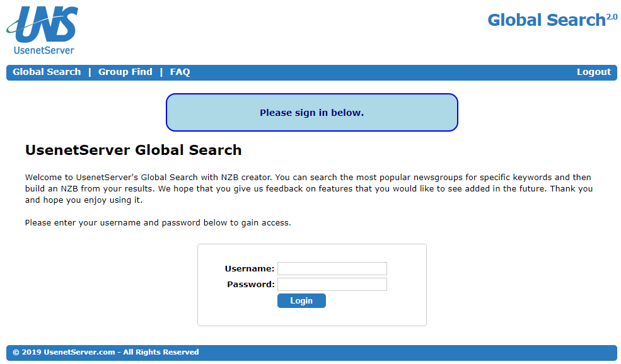Focus the Password input field

[x=332, y=284]
